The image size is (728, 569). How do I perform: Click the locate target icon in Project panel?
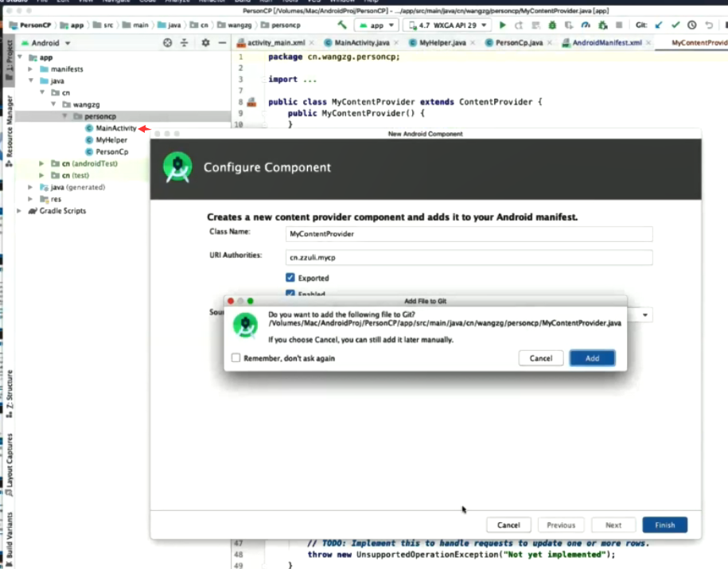[x=168, y=43]
